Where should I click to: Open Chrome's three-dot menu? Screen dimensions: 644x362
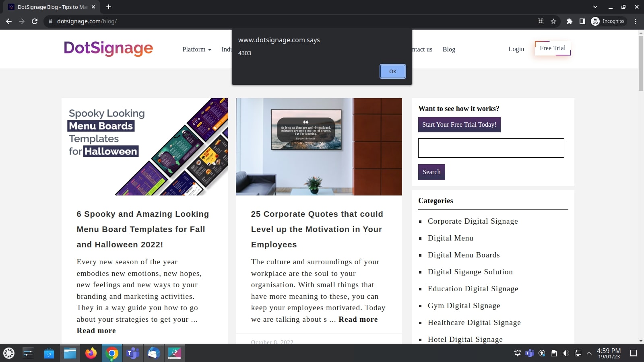pyautogui.click(x=636, y=21)
